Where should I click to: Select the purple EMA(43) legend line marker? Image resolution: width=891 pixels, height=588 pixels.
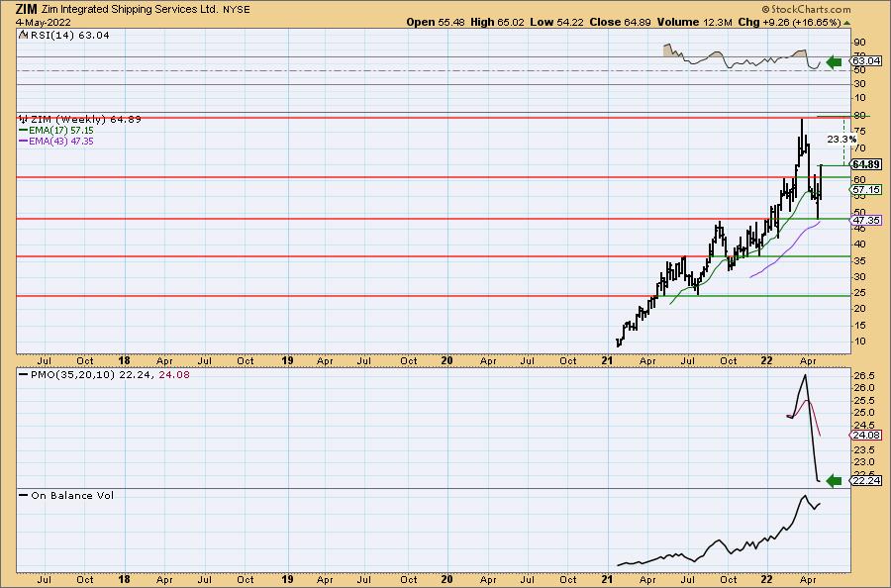24,141
